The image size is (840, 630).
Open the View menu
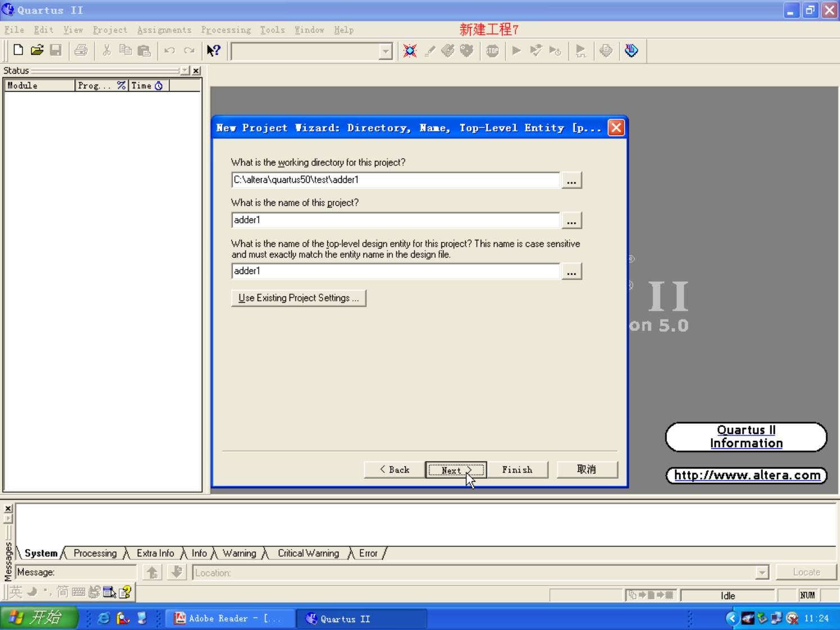(73, 30)
